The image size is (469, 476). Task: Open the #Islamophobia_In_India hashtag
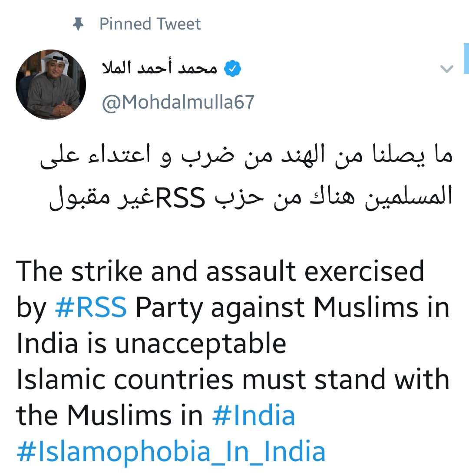[171, 451]
